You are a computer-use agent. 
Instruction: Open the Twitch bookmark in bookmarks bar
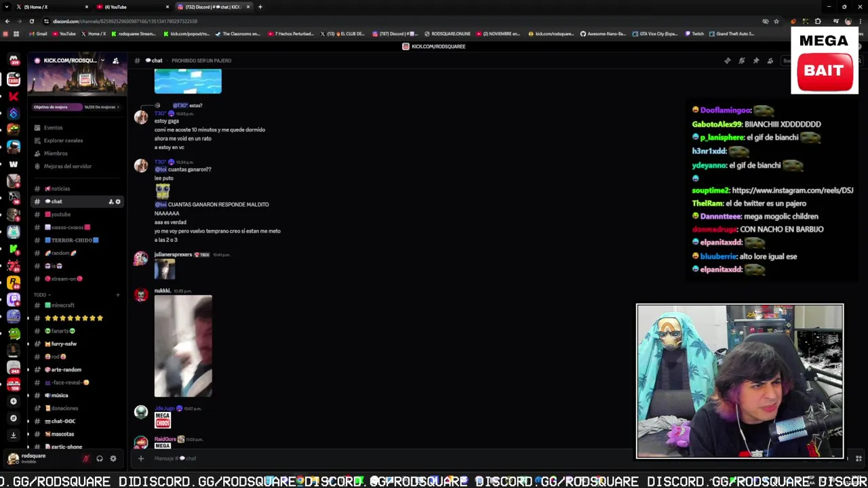(694, 34)
